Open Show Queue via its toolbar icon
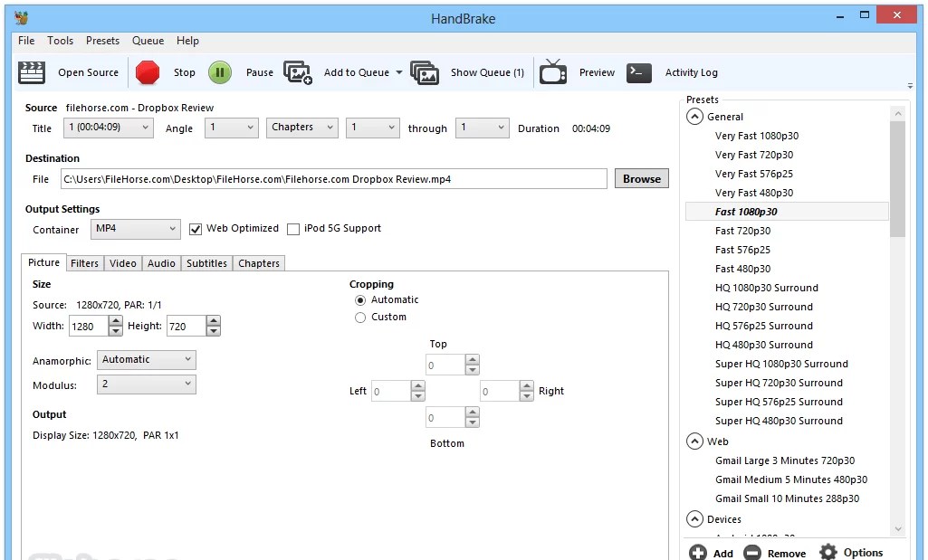The image size is (928, 560). [425, 71]
